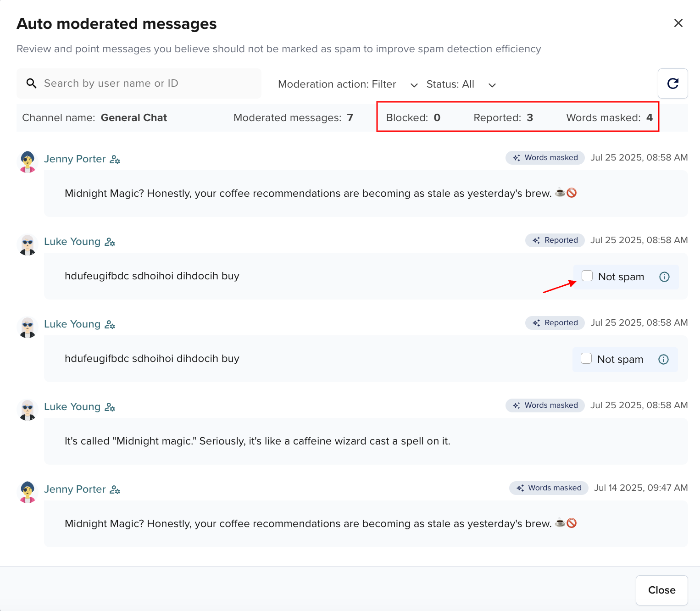
Task: Check Not spam on Luke Young's first reported message
Action: pyautogui.click(x=587, y=276)
